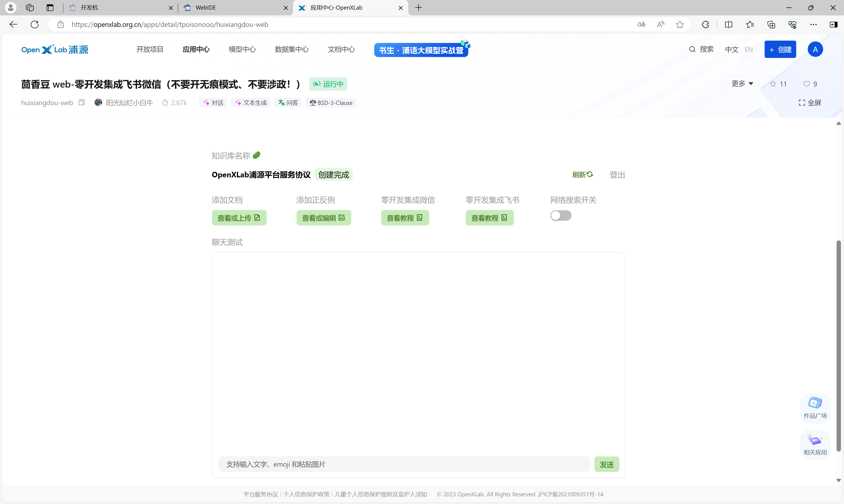Image resolution: width=844 pixels, height=504 pixels.
Task: Add this page to favorites star
Action: 680,24
